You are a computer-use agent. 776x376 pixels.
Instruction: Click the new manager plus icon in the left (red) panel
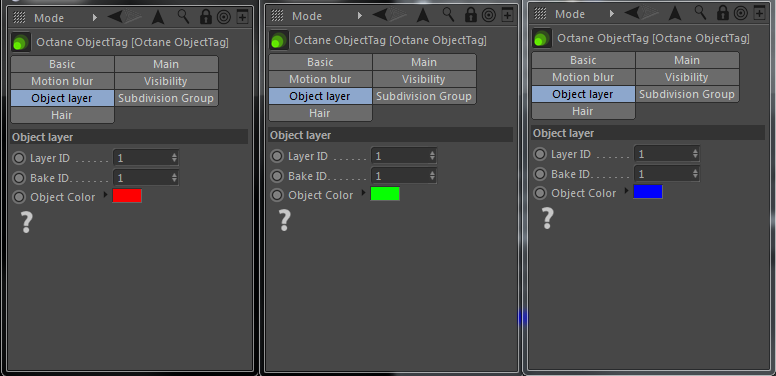242,17
